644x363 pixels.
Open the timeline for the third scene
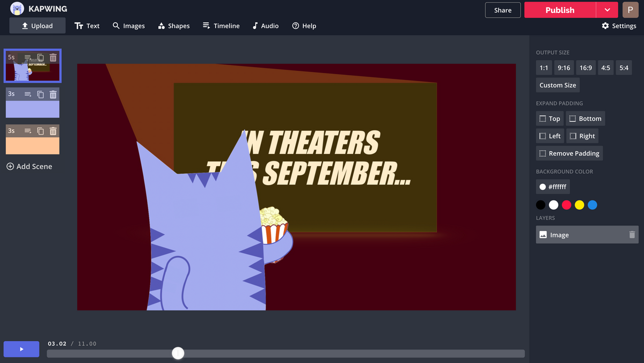(x=28, y=131)
